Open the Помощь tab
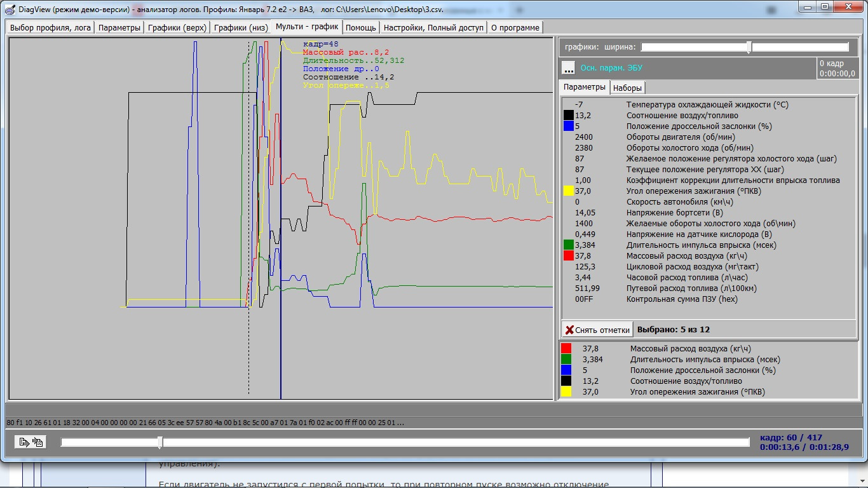The height and width of the screenshot is (488, 868). [362, 27]
